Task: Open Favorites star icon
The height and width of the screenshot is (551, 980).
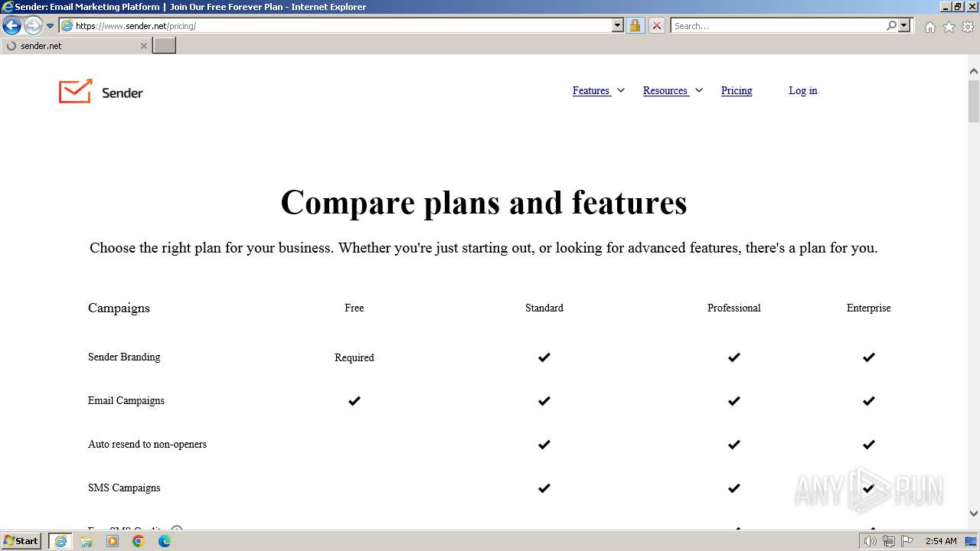Action: click(949, 27)
